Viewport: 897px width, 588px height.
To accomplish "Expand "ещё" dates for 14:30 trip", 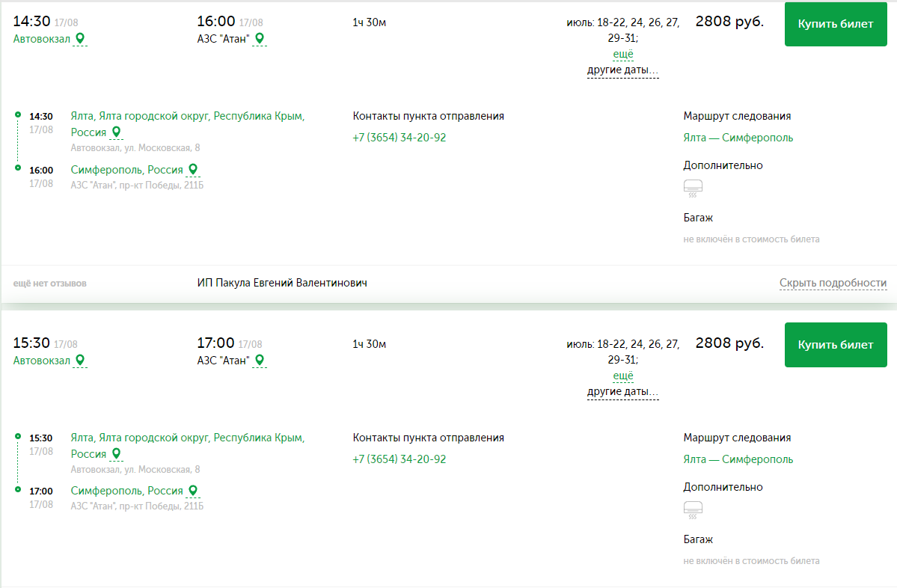I will 622,54.
